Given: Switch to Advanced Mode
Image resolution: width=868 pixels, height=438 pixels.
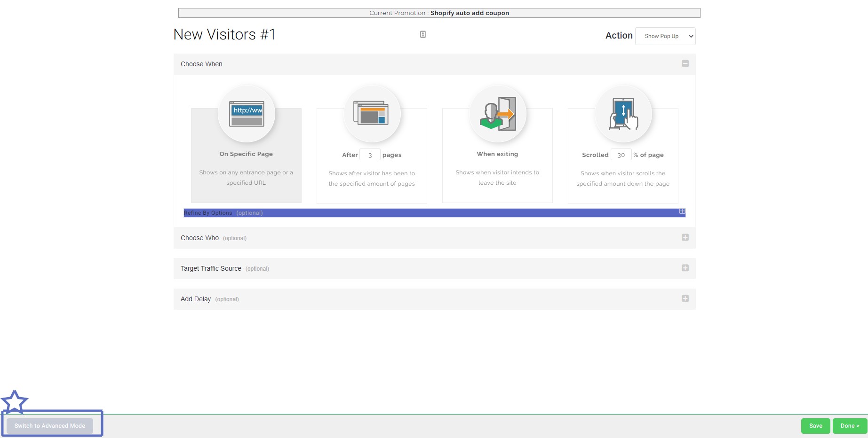Looking at the screenshot, I should tap(50, 426).
